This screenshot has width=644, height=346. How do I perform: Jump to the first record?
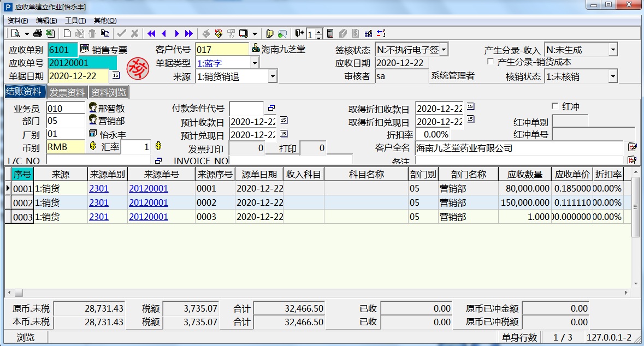(151, 34)
